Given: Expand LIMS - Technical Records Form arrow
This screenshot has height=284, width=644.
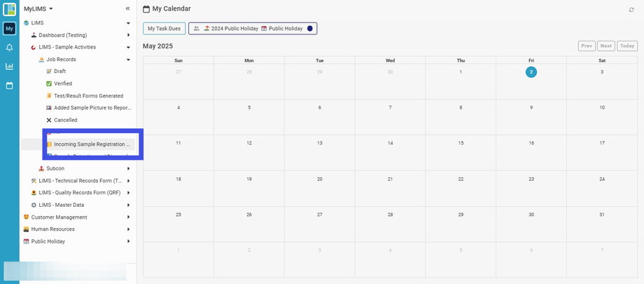Looking at the screenshot, I should click(128, 181).
